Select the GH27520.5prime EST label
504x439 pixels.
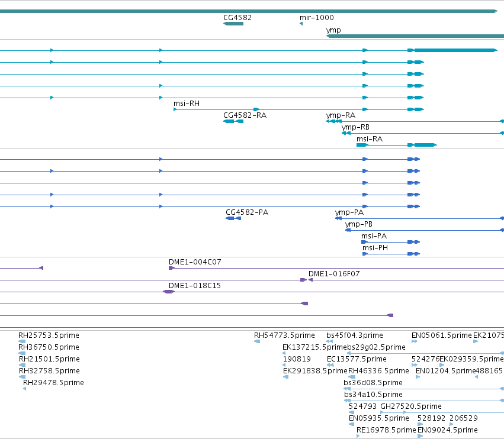[x=411, y=406]
